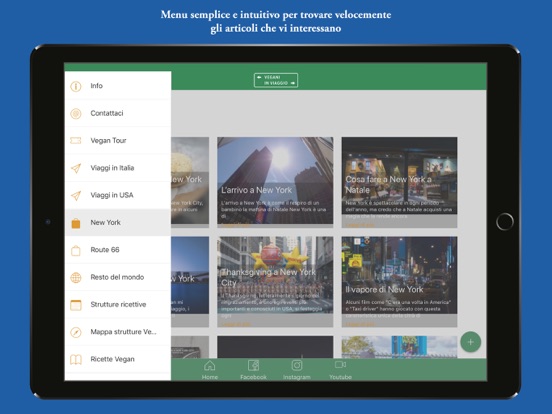The width and height of the screenshot is (552, 414).
Task: Tap the iPad physical home button
Action: coord(504,222)
